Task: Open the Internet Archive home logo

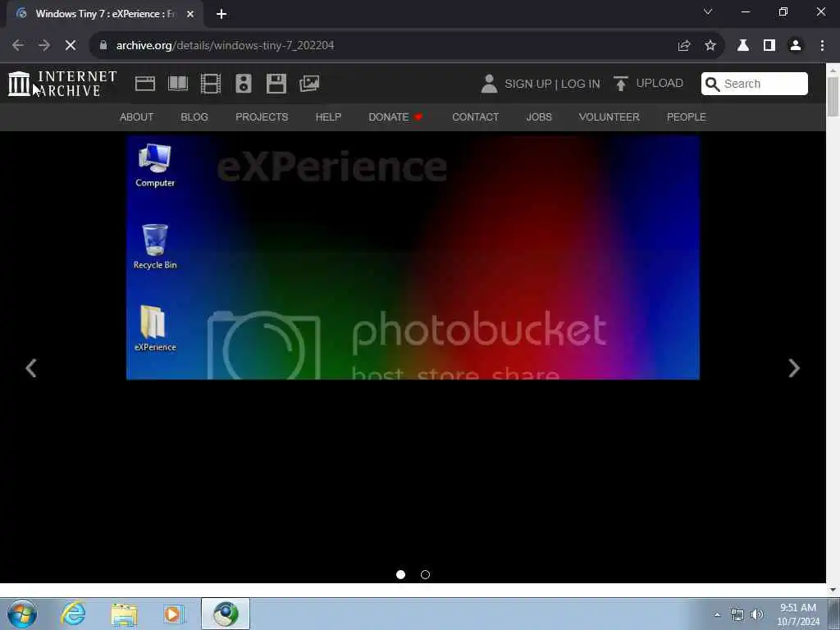Action: (x=62, y=84)
